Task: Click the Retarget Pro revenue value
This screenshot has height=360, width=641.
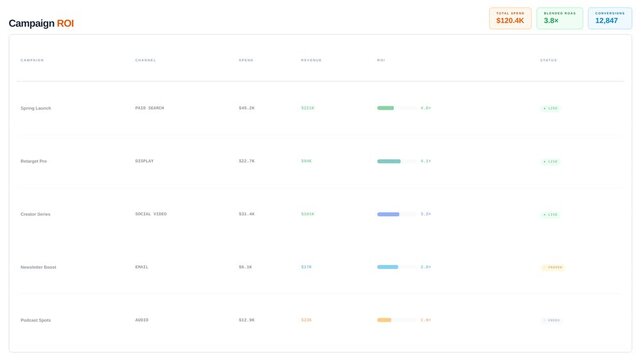Action: (x=306, y=161)
